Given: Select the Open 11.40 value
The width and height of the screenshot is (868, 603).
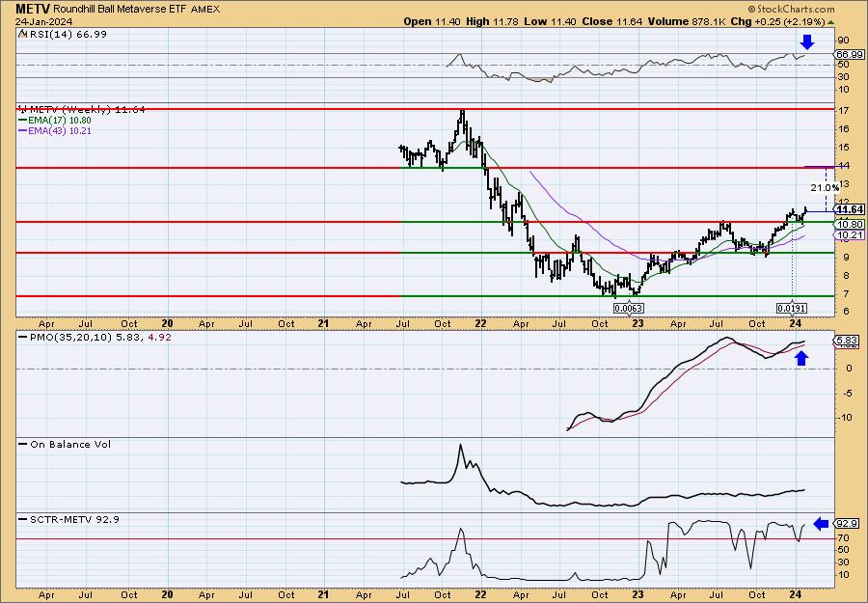Looking at the screenshot, I should tap(431, 21).
